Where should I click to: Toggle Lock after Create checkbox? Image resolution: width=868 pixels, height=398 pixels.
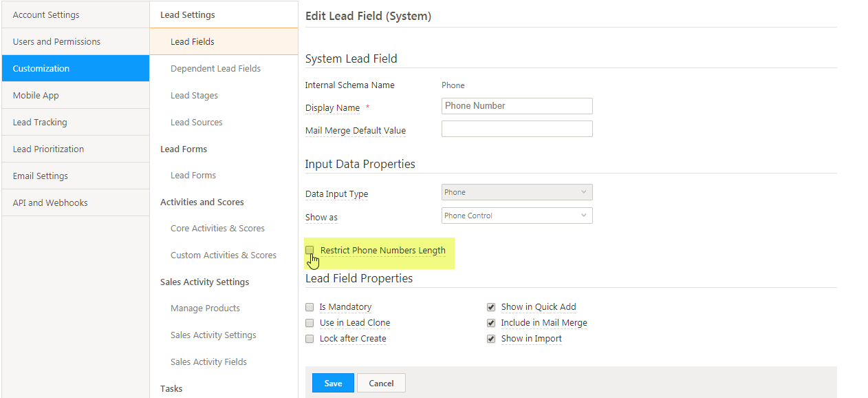tap(310, 339)
